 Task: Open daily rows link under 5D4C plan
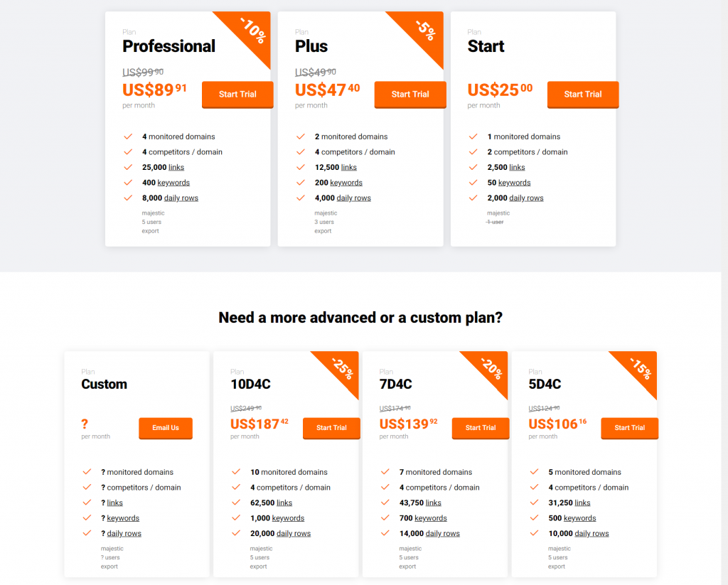pos(591,534)
